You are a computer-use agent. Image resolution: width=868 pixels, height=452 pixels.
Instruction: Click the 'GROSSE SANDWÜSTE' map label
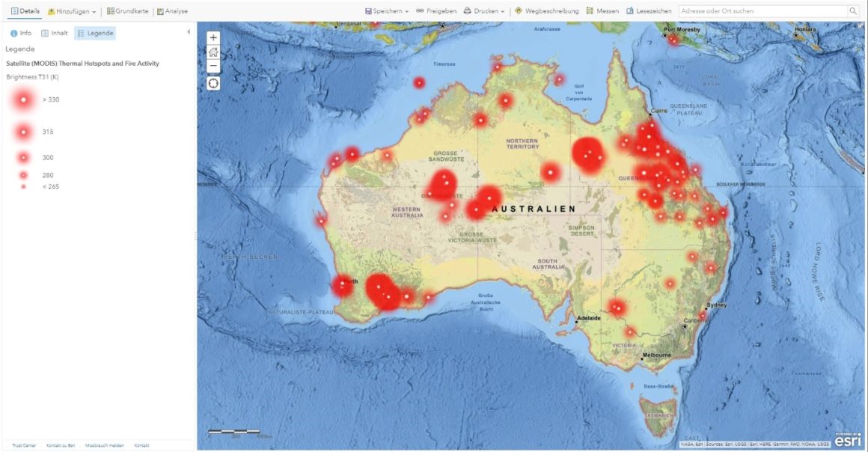[x=446, y=156]
